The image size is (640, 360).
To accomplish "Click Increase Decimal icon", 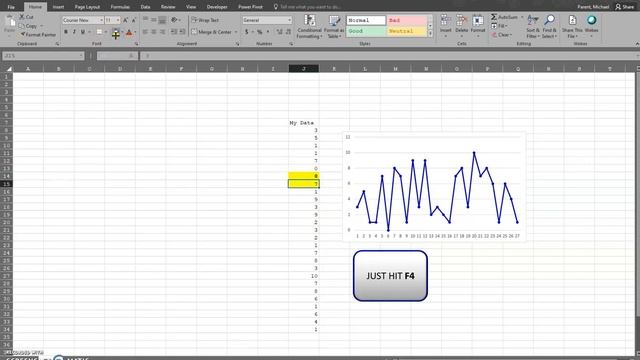I will pyautogui.click(x=280, y=32).
